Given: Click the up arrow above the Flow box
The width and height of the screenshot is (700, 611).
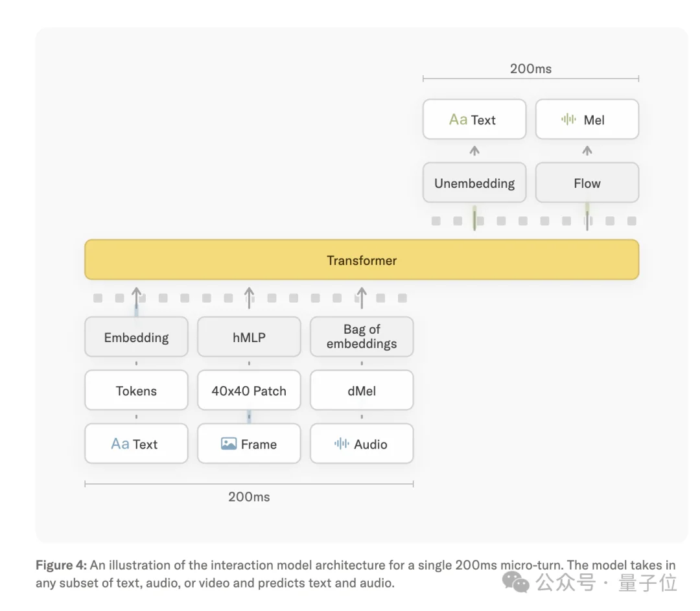Looking at the screenshot, I should 587,151.
